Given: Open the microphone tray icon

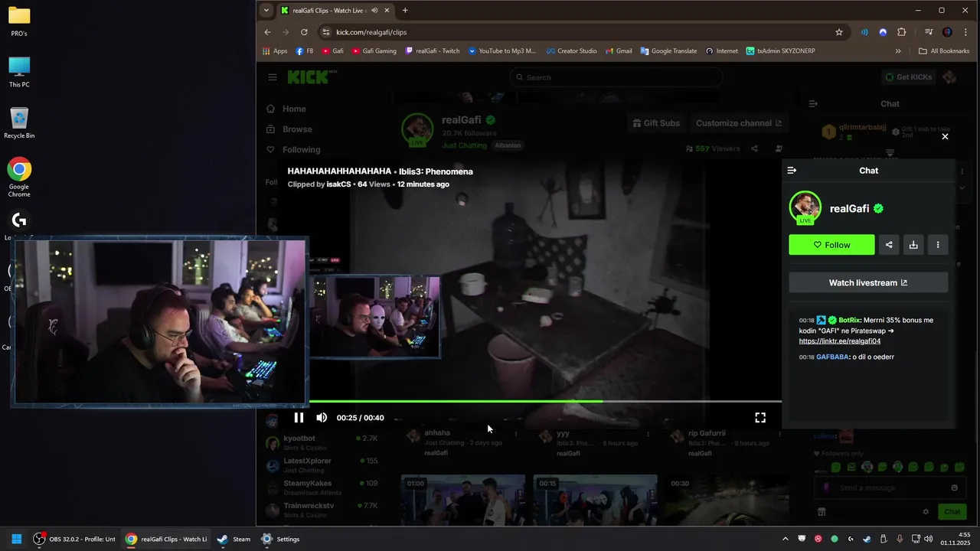Looking at the screenshot, I should (x=900, y=539).
